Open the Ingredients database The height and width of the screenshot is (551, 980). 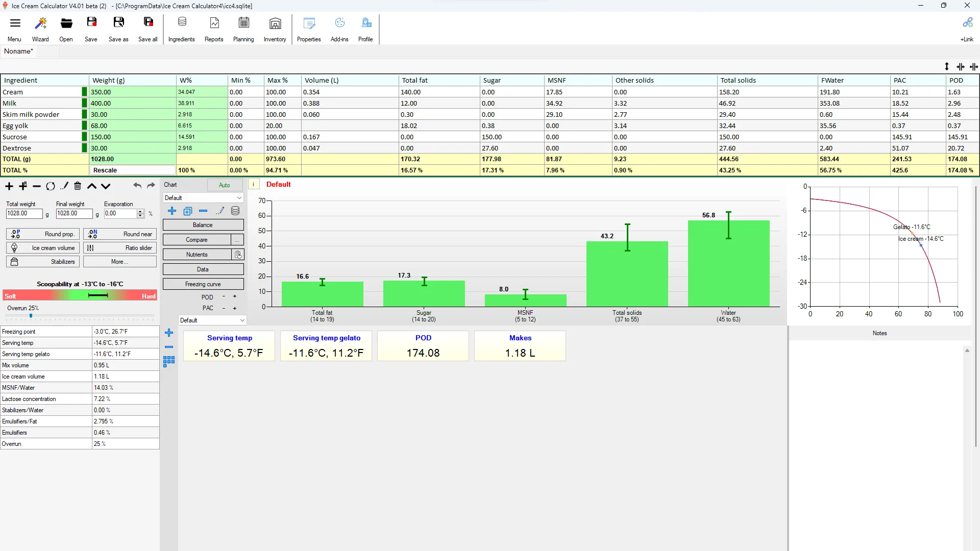click(x=181, y=29)
